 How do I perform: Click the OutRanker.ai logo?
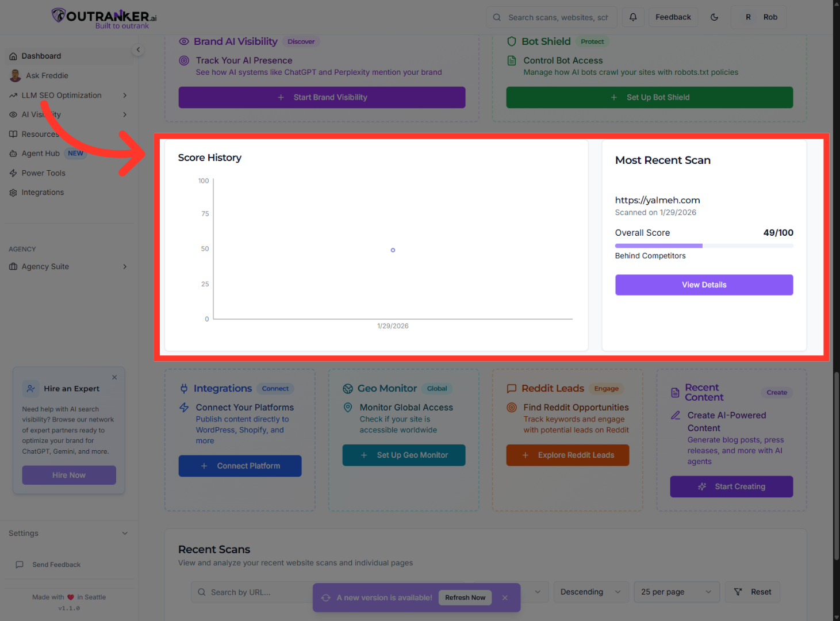(104, 17)
